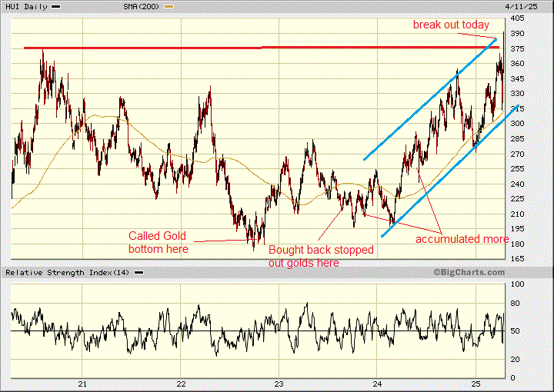Click price axis label 165
Screen dimensions: 554x392
click(x=518, y=258)
